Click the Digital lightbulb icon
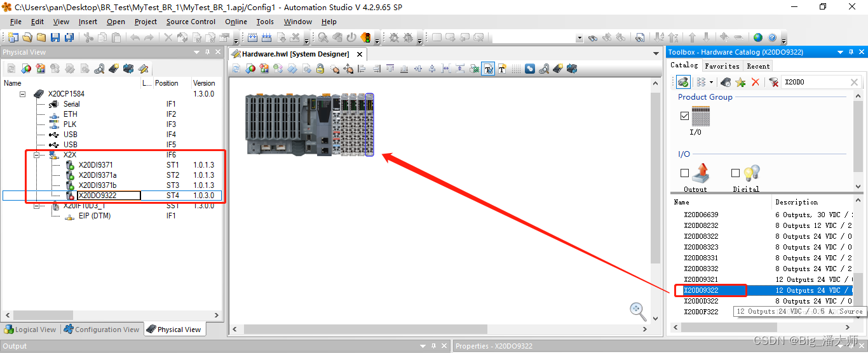This screenshot has height=353, width=868. point(752,173)
